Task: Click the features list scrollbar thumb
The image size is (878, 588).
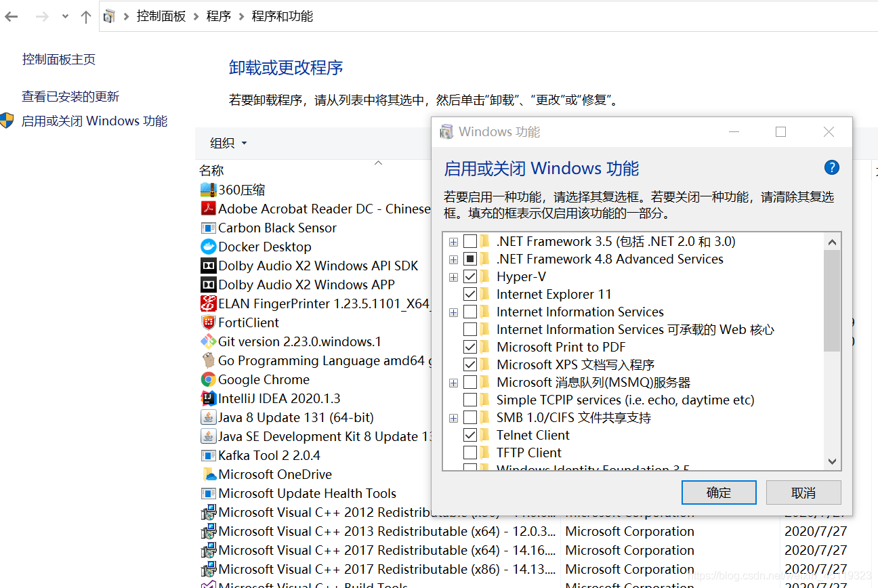Action: click(833, 301)
